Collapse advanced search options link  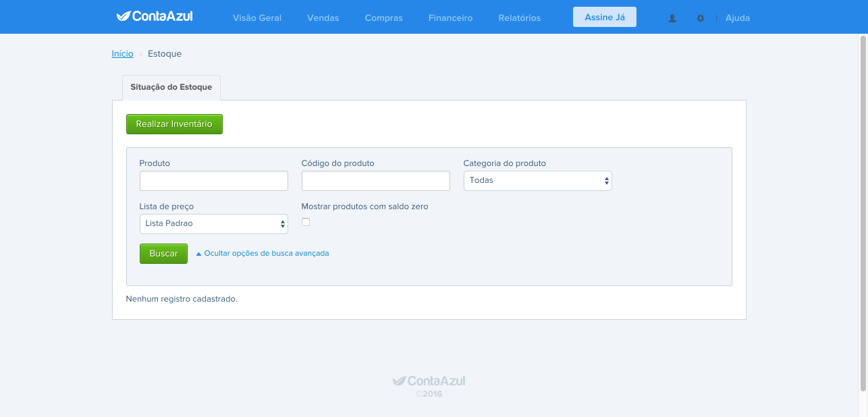[x=263, y=254]
